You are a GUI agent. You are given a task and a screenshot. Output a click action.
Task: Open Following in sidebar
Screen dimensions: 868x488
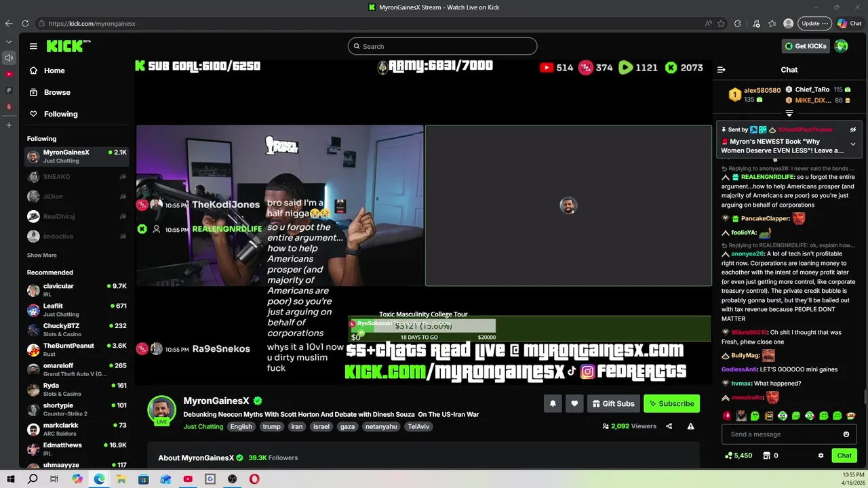[60, 114]
